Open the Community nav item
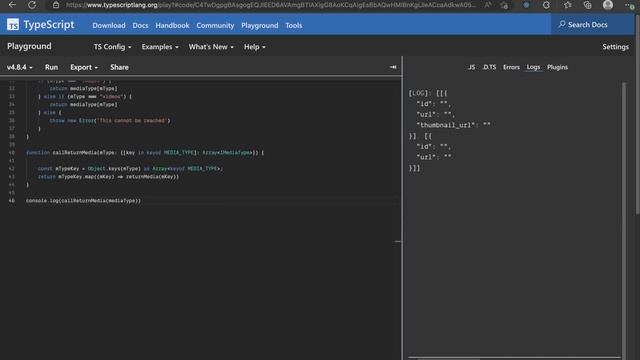 (215, 25)
